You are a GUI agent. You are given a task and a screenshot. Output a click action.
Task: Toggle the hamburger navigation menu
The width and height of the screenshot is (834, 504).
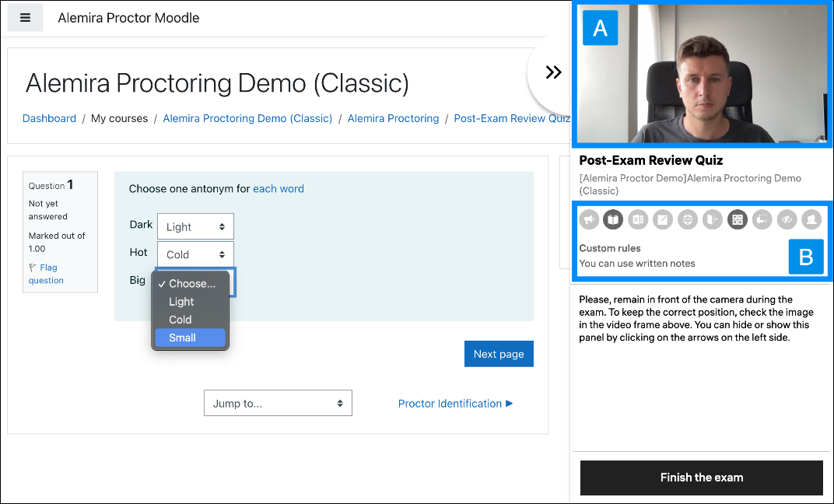(26, 18)
